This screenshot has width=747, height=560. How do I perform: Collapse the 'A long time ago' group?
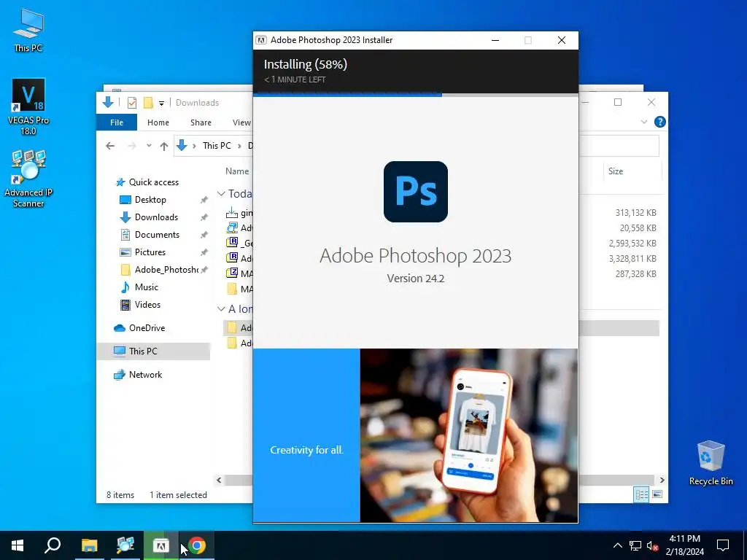point(220,309)
